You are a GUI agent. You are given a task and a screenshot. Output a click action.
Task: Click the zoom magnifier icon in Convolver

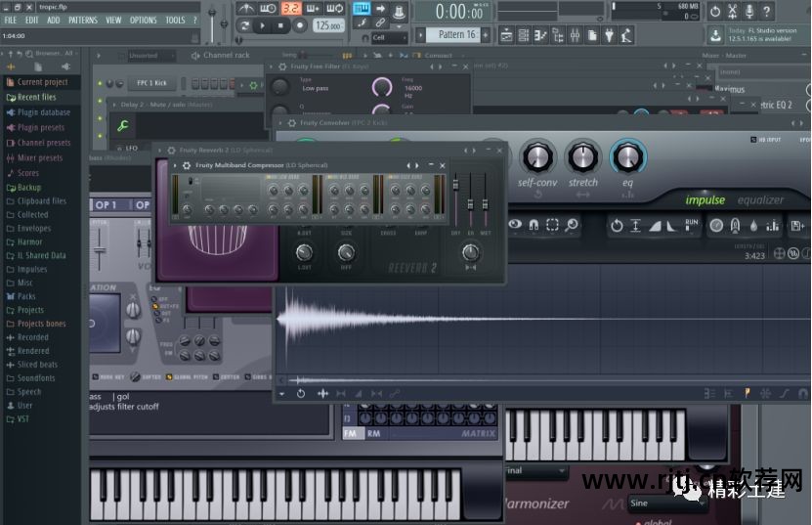tap(572, 225)
